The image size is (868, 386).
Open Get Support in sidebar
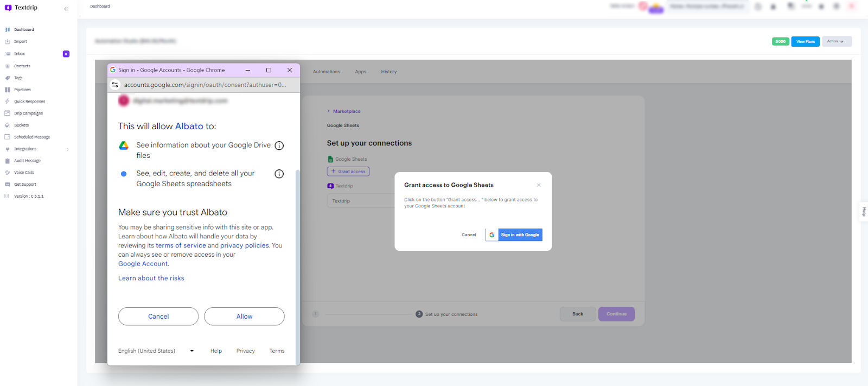pyautogui.click(x=25, y=185)
